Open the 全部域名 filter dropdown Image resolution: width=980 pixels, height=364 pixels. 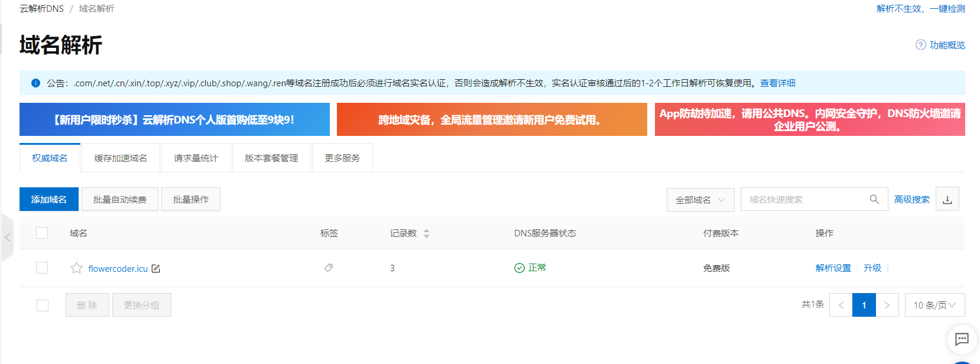(700, 200)
